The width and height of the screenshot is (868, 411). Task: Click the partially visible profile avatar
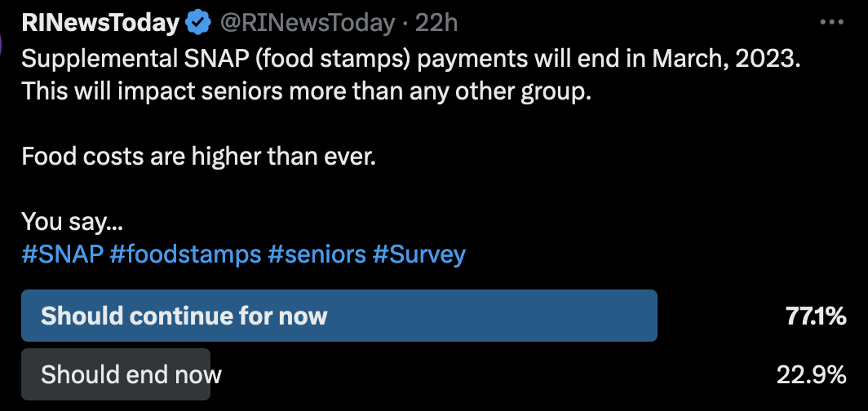click(3, 42)
